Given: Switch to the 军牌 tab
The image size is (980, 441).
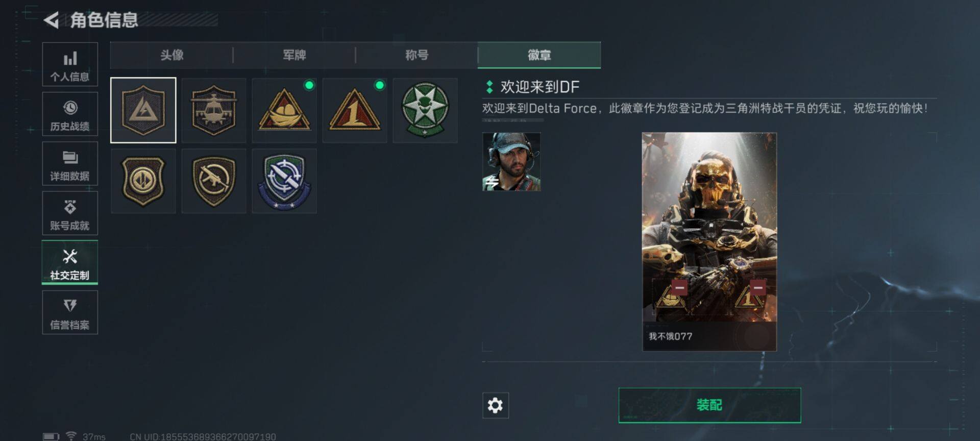Looking at the screenshot, I should [x=295, y=55].
